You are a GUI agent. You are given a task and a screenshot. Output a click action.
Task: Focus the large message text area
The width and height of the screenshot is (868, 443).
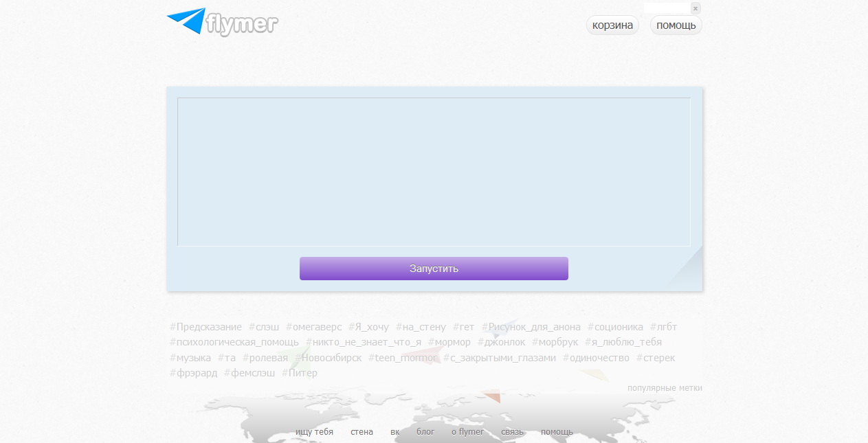434,172
